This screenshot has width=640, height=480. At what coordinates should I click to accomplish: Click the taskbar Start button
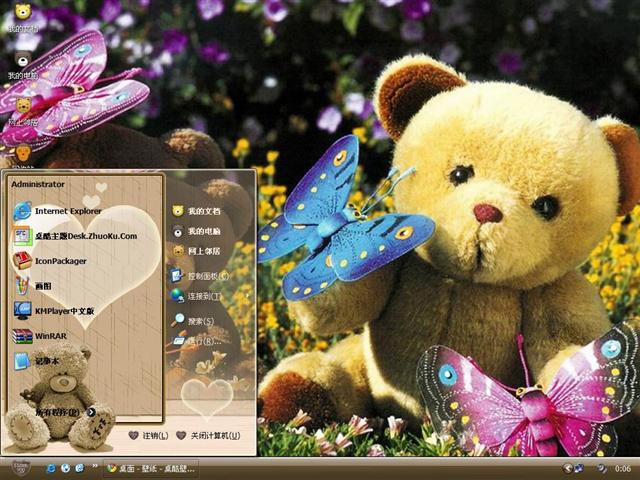pos(21,468)
